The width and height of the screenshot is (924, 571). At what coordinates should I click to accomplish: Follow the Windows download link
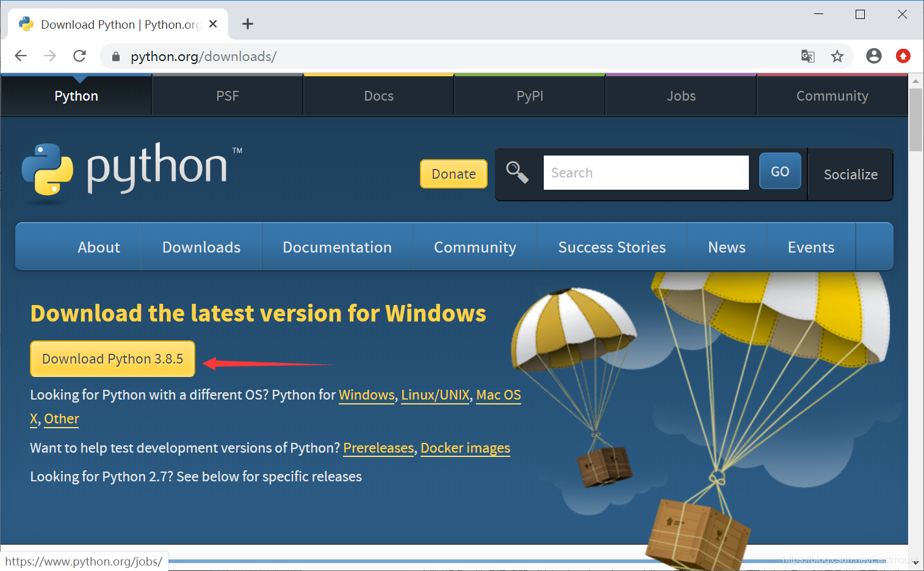point(367,395)
